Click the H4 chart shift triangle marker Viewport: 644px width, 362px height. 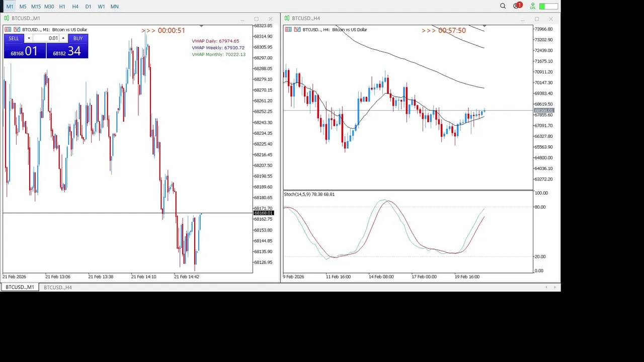click(x=484, y=26)
